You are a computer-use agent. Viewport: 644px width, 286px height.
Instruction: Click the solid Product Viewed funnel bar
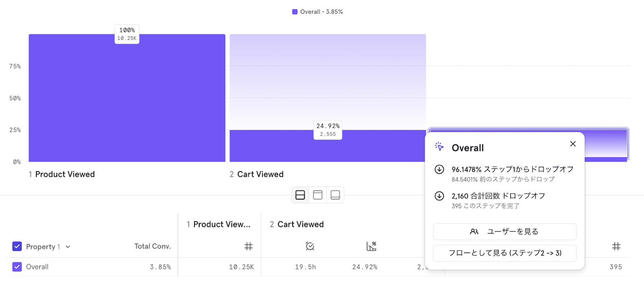click(127, 101)
